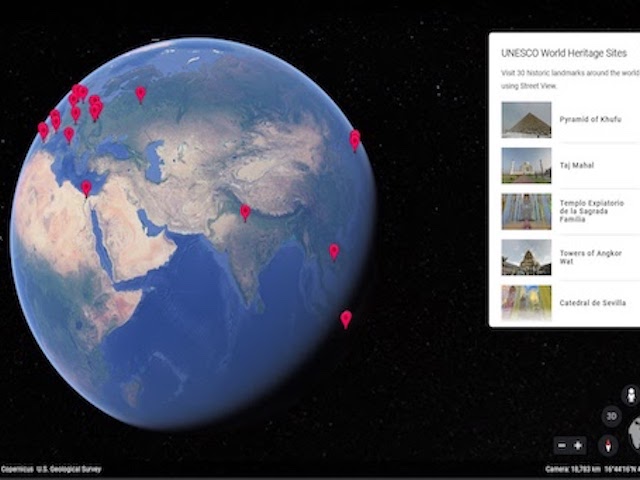Zoom out with the minus button
Screen dimensions: 640x480
562,445
